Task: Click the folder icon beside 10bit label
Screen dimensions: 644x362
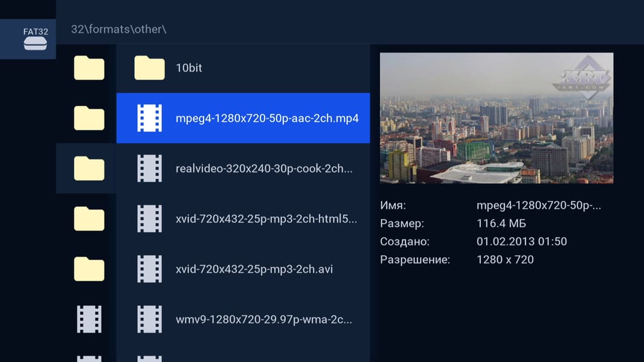Action: [x=149, y=68]
